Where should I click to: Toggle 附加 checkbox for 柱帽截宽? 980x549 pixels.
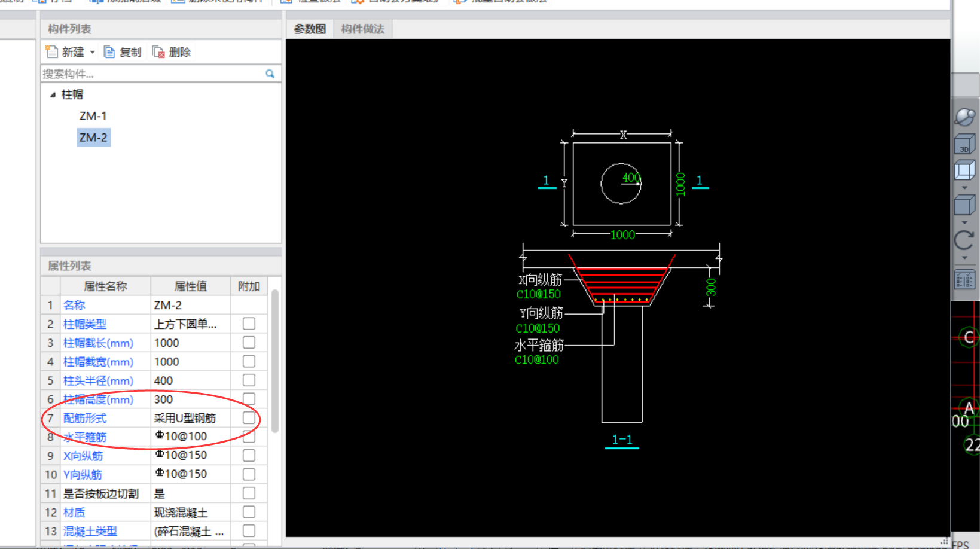tap(249, 361)
